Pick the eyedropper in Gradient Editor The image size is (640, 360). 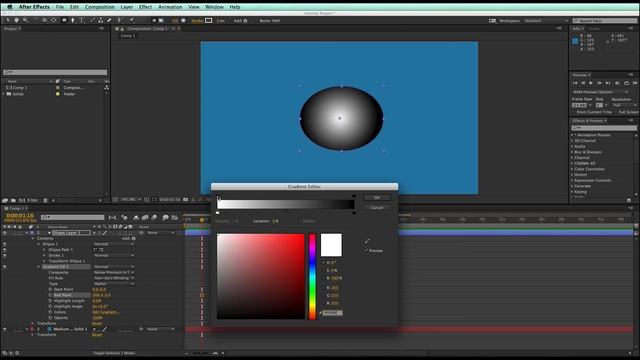[x=367, y=241]
